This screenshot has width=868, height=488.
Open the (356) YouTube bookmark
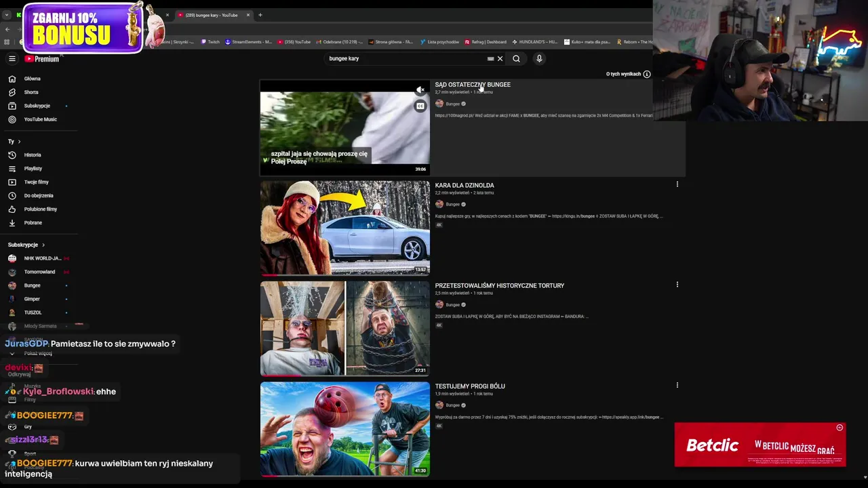click(x=294, y=42)
